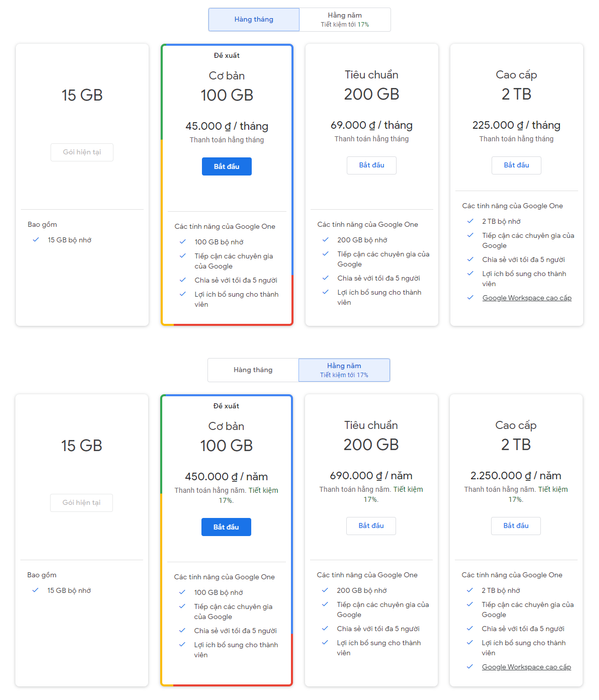599x700 pixels.
Task: Click checkmark beside Google Workspace cao cấp yearly
Action: tap(470, 667)
